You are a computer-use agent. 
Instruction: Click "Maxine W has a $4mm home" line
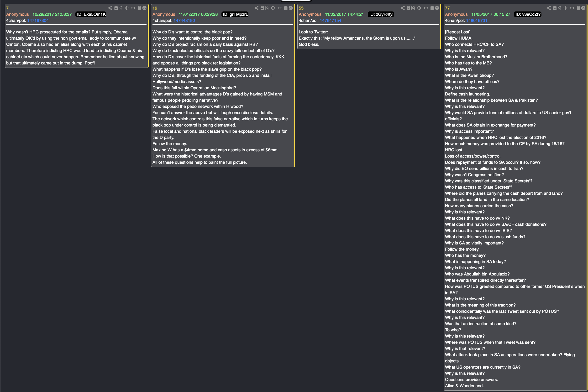[215, 150]
